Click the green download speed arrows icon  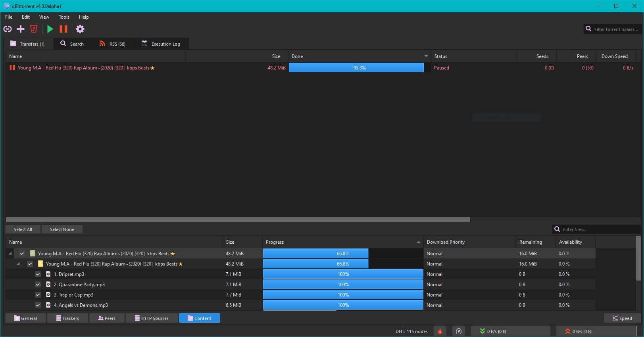pyautogui.click(x=483, y=331)
